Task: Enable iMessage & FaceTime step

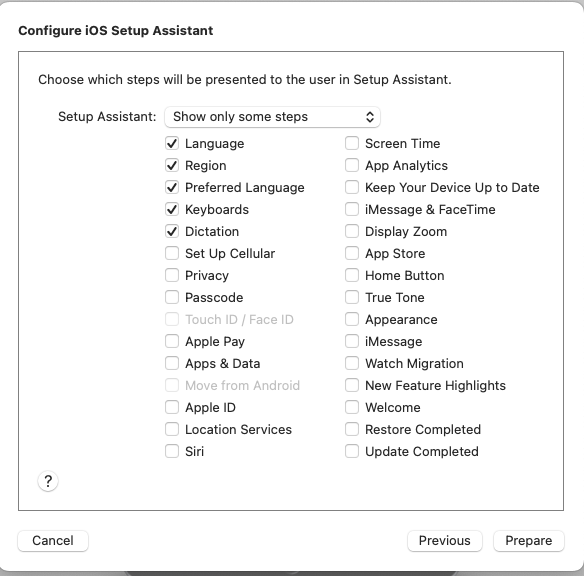Action: pyautogui.click(x=352, y=209)
